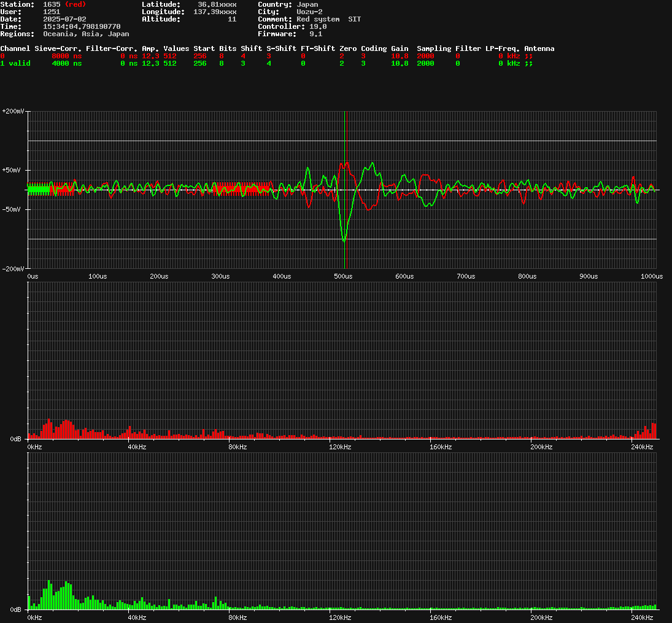Image resolution: width=672 pixels, height=623 pixels.
Task: Click the "Antenna" column header
Action: coord(539,48)
